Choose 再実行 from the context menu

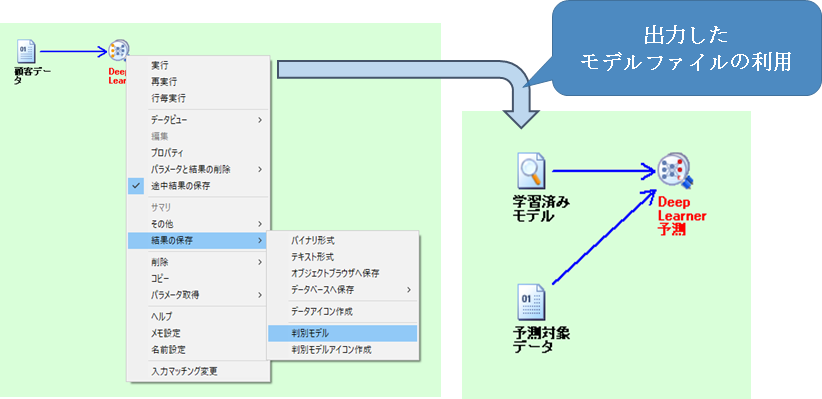pyautogui.click(x=199, y=82)
